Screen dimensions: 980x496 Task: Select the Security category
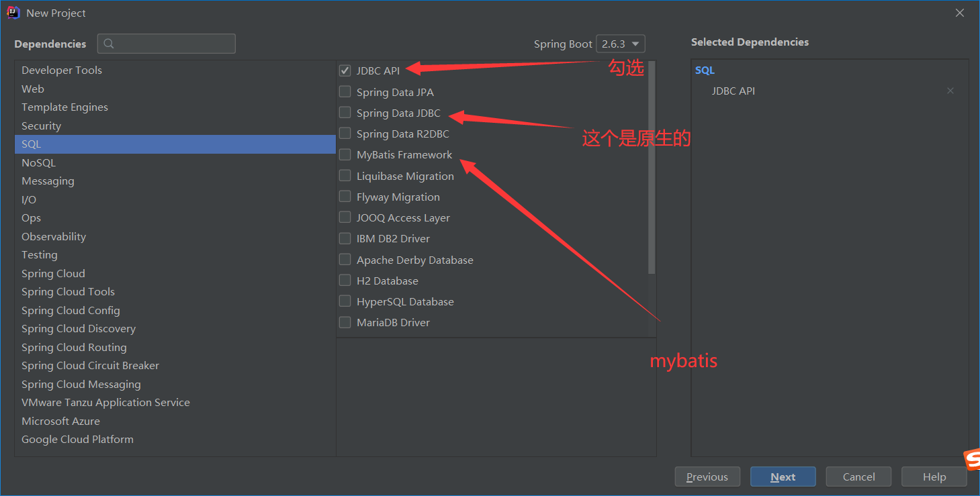(175, 126)
